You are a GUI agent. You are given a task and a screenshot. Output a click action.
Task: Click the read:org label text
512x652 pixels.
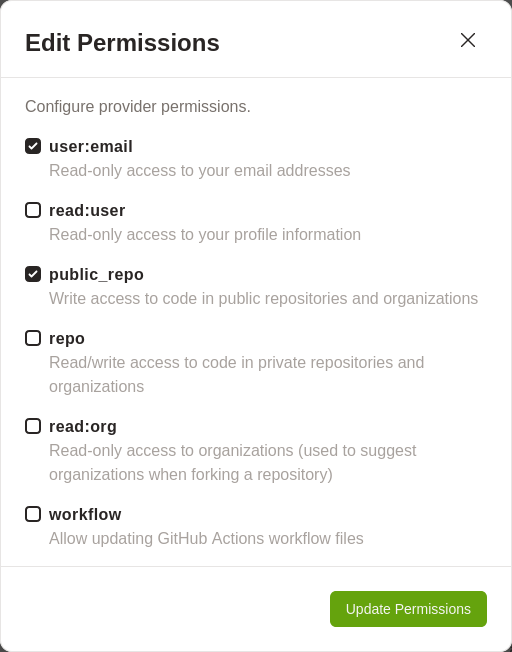pyautogui.click(x=83, y=427)
